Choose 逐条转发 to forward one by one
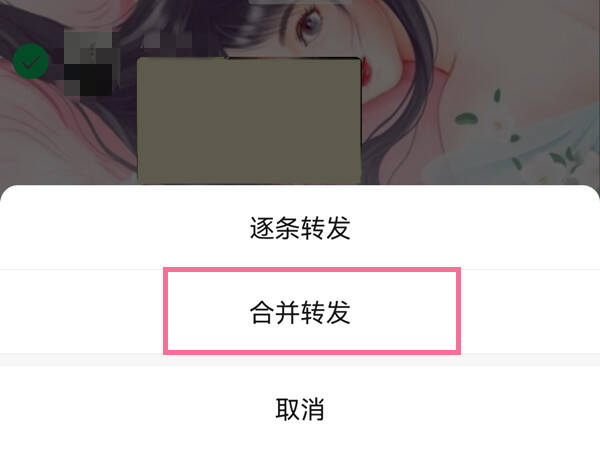This screenshot has width=600, height=450. (x=300, y=228)
